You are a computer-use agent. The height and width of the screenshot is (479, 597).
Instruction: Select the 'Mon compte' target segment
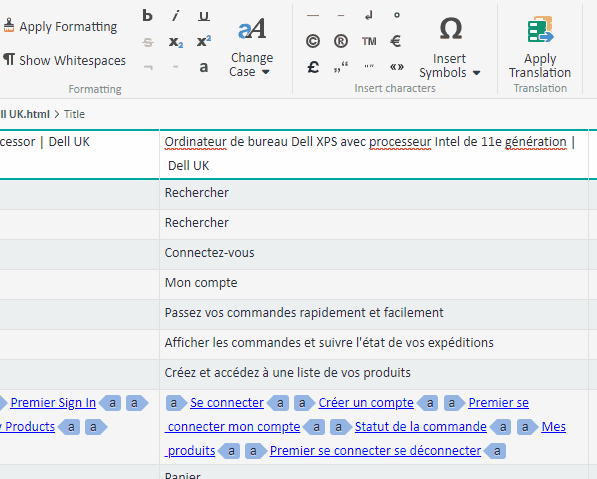[374, 283]
